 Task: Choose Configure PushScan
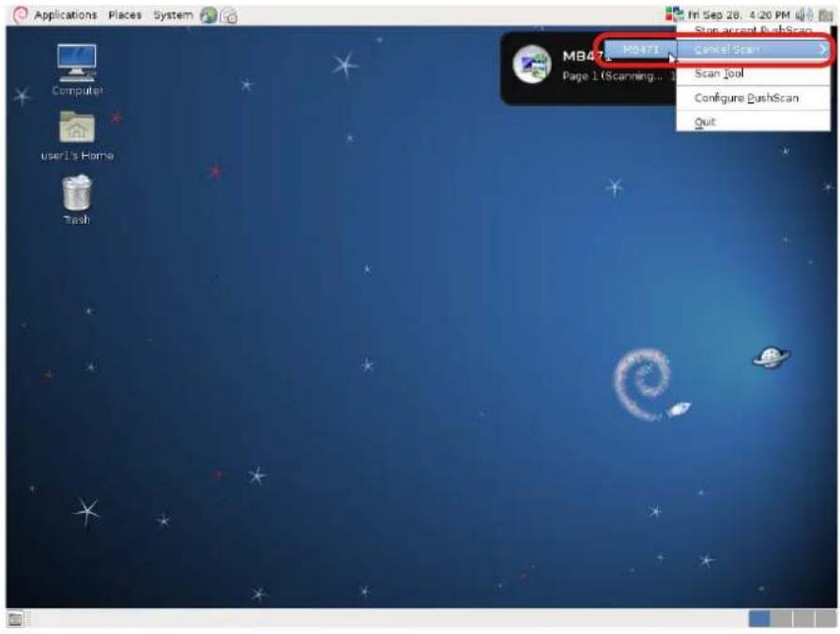(x=754, y=98)
